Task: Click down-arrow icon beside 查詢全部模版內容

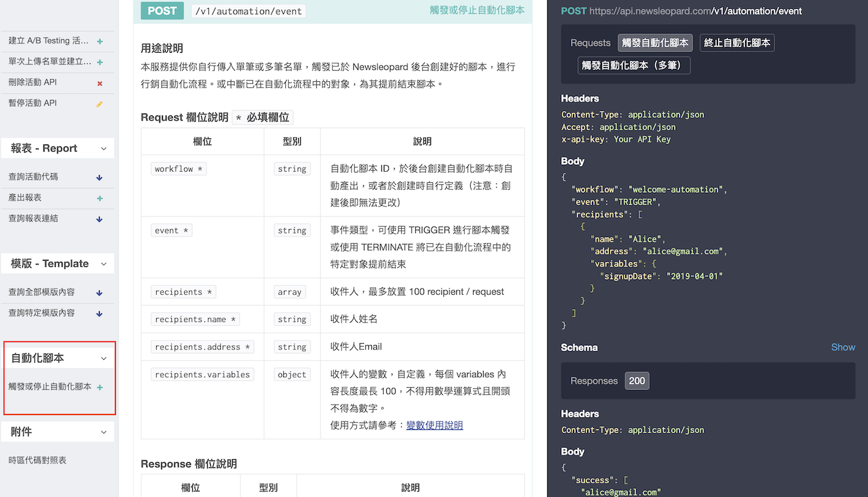Action: (x=100, y=293)
